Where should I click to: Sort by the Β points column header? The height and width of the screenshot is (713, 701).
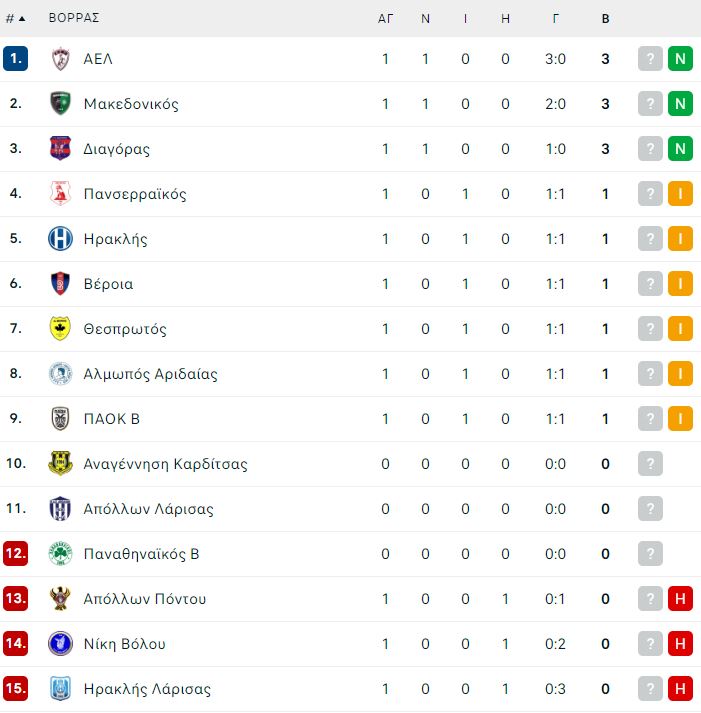(605, 19)
